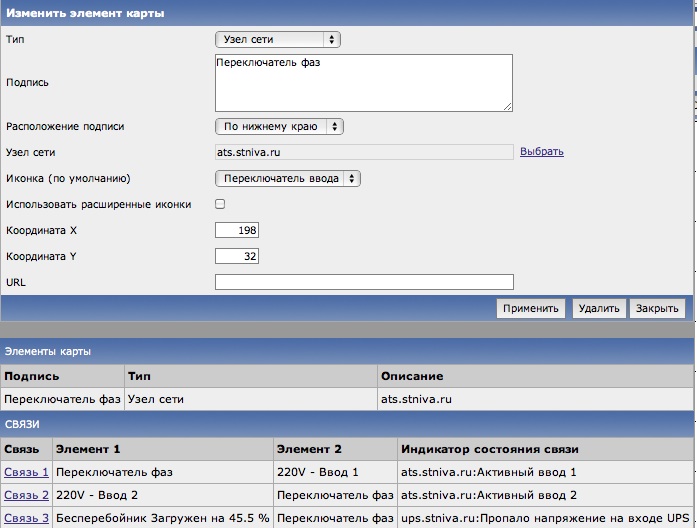Screen dimensions: 697x528
Task: Open the Тип dropdown showing Узел сети
Action: pyautogui.click(x=278, y=40)
